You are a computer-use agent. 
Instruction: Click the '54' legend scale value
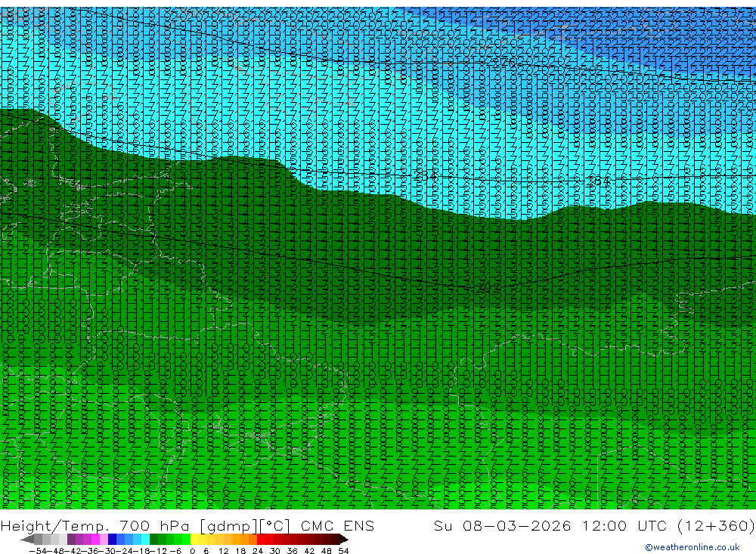point(343,551)
